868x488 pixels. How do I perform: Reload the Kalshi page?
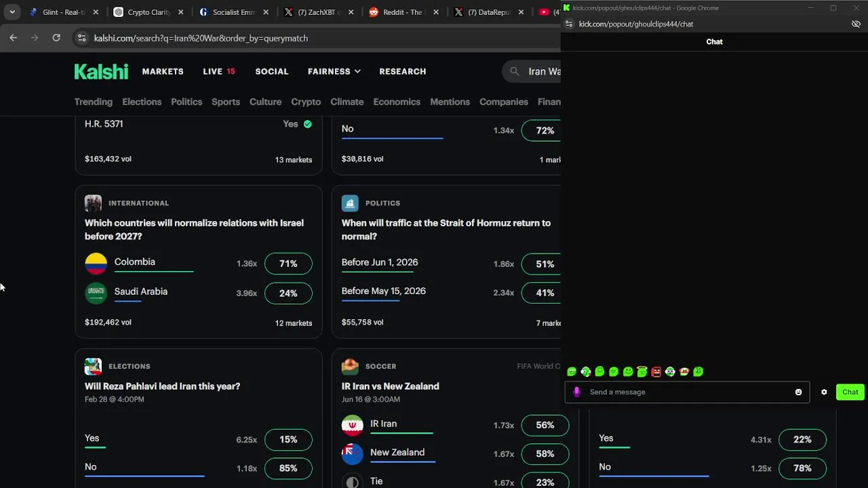56,38
